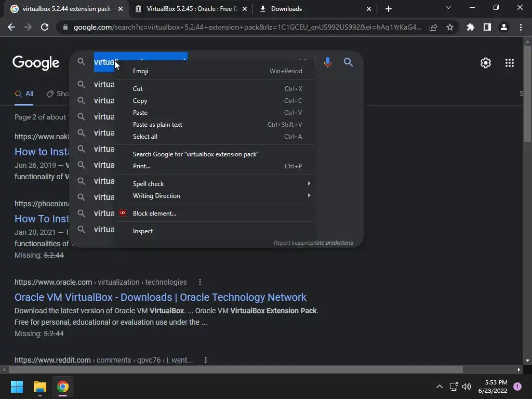The height and width of the screenshot is (399, 532).
Task: Open the Chrome profile avatar icon
Action: (504, 27)
